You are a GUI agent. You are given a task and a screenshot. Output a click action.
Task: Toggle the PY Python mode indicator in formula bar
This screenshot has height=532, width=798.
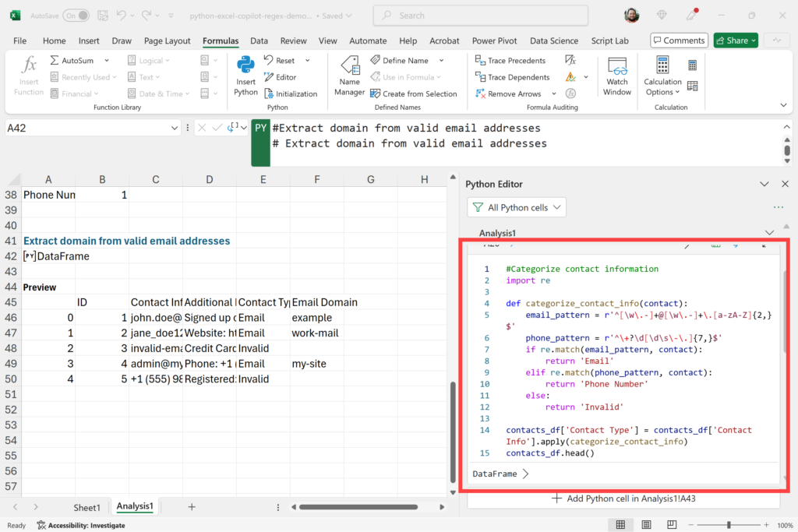pos(260,129)
